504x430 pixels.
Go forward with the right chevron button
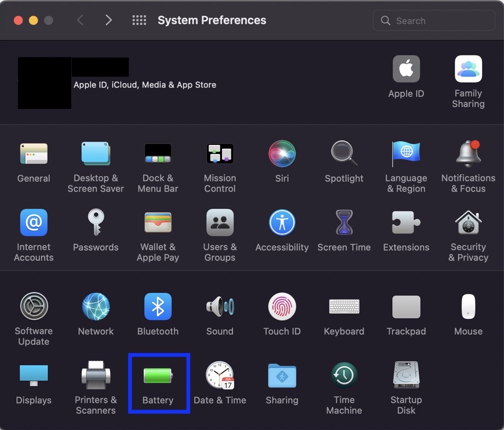click(x=108, y=20)
